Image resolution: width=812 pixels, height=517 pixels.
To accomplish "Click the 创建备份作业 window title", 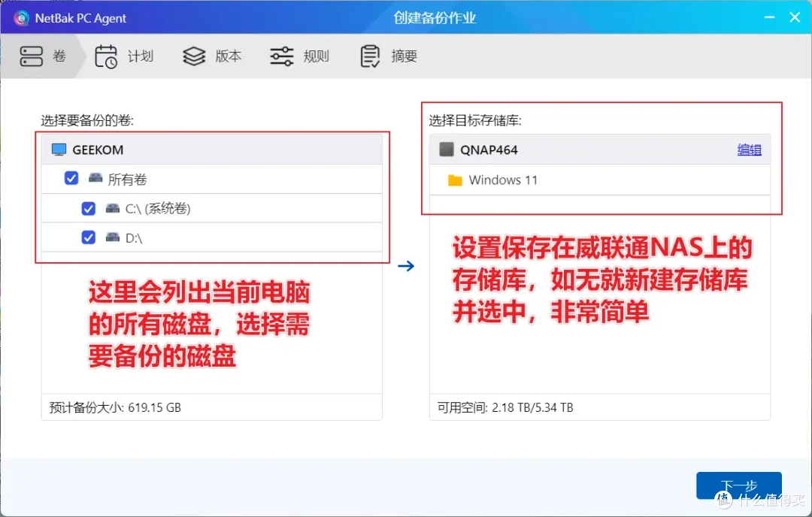I will pos(435,18).
